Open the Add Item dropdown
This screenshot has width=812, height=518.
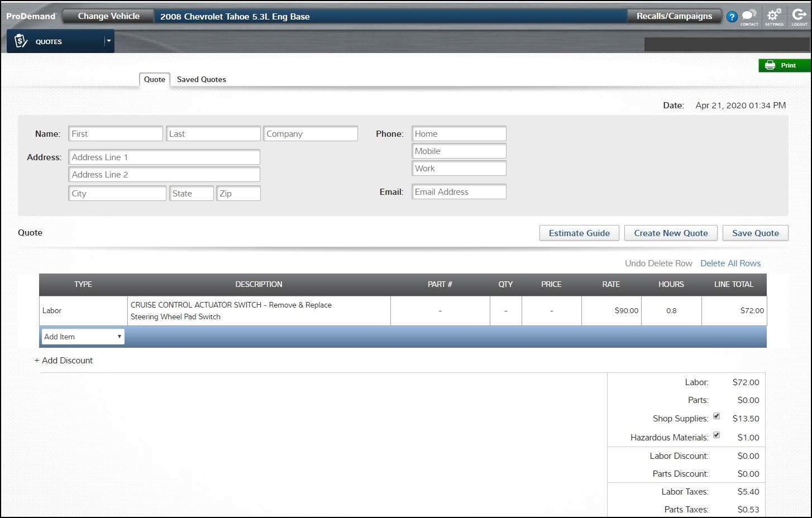83,337
